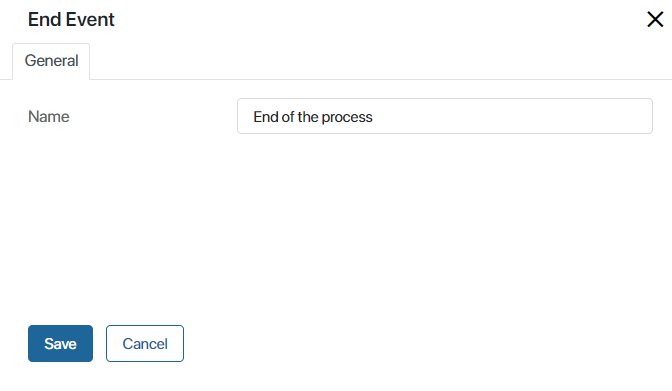Click the Name field label
Image resolution: width=672 pixels, height=391 pixels.
click(x=48, y=117)
